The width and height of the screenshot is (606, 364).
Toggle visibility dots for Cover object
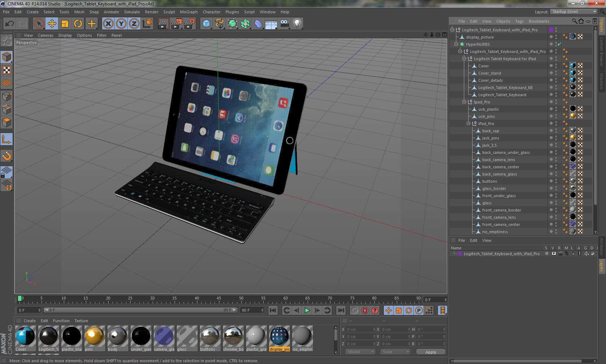(x=556, y=66)
